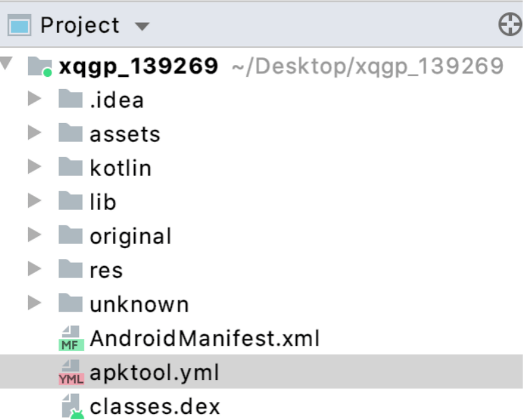Click the kotlin folder icon
The image size is (524, 420).
[71, 168]
